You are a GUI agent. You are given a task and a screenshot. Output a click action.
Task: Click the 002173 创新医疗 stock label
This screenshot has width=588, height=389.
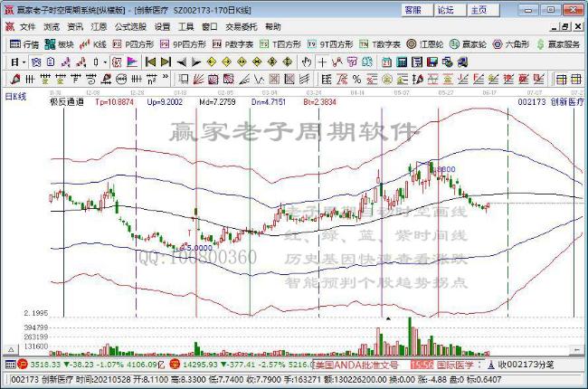pyautogui.click(x=551, y=101)
